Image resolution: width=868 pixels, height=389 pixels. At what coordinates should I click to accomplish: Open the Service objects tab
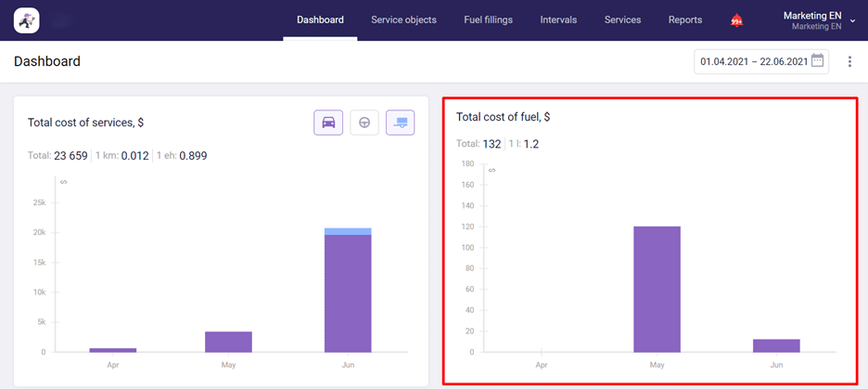coord(403,19)
